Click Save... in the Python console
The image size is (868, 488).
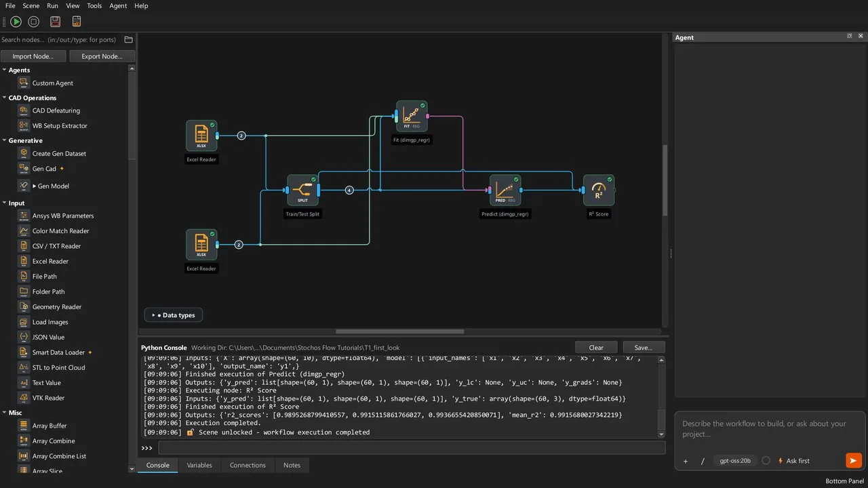644,348
